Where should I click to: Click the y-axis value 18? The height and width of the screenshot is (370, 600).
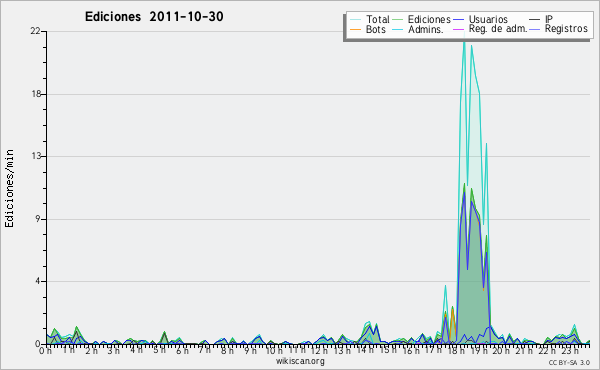point(36,94)
